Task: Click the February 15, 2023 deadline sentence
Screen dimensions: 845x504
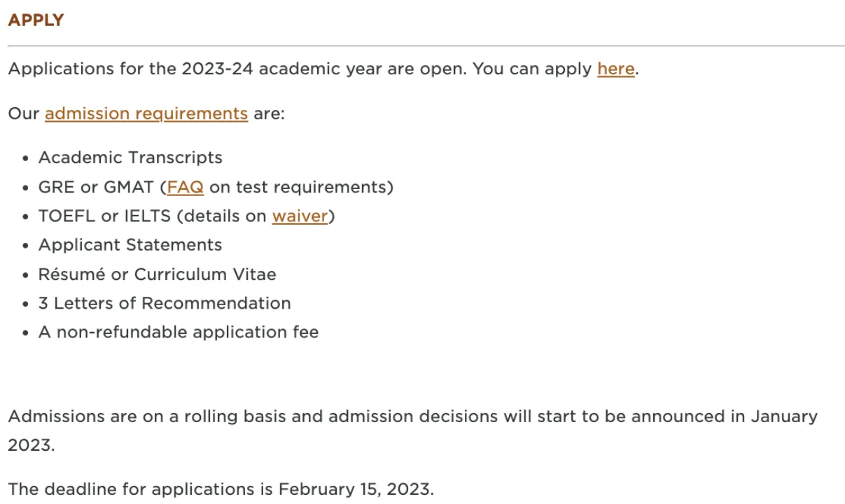Action: pyautogui.click(x=221, y=489)
